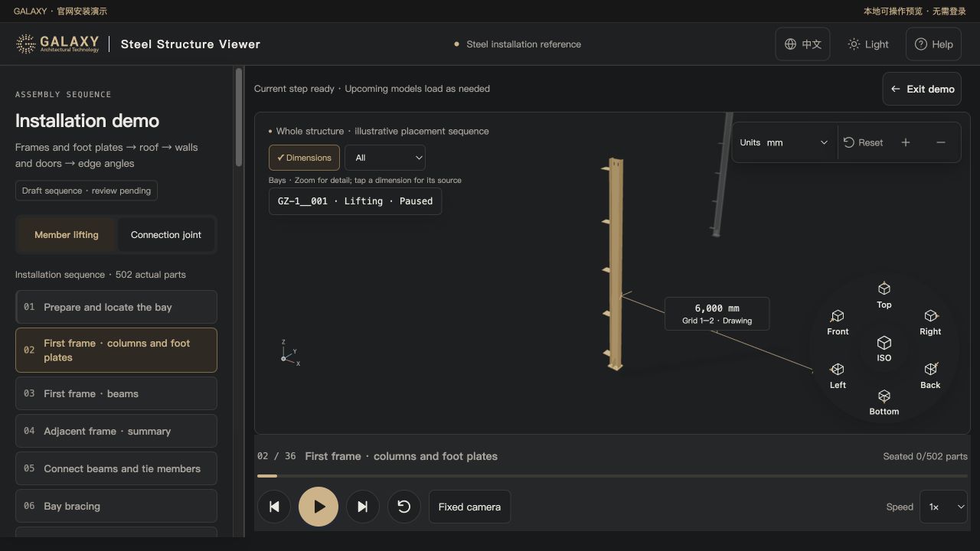Replay the current step
The height and width of the screenshot is (551, 980).
(404, 507)
